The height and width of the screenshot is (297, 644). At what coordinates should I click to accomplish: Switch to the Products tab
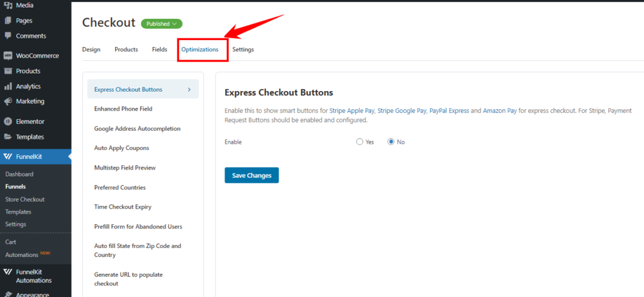click(126, 49)
